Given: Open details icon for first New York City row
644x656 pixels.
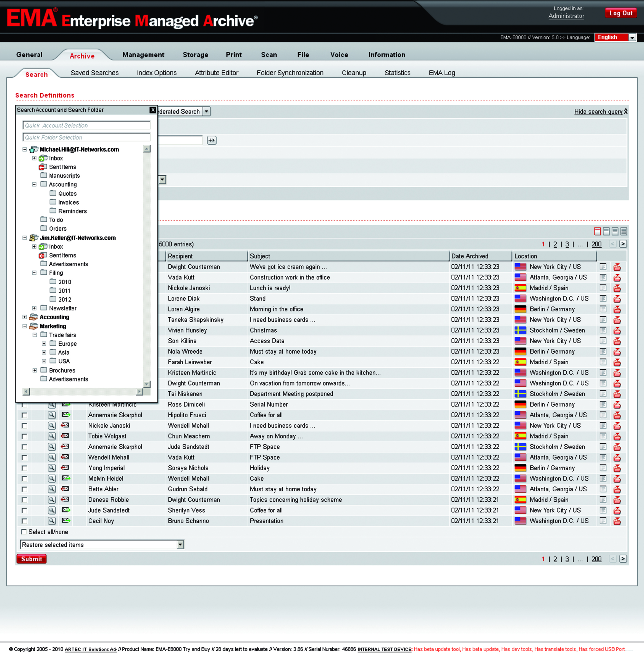Looking at the screenshot, I should pyautogui.click(x=603, y=267).
